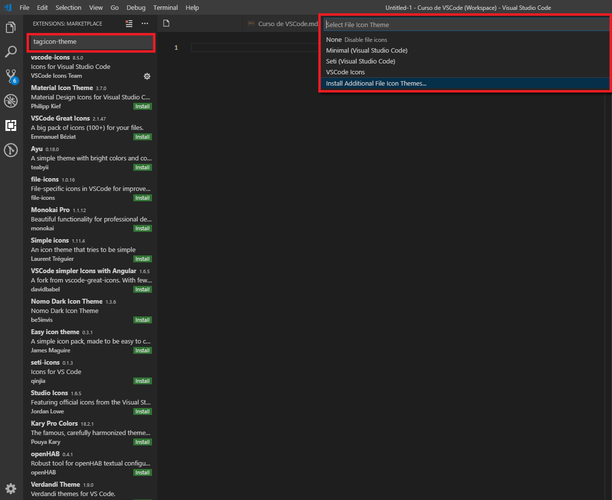Install the VSCode Great Icons extension
The image size is (612, 500).
(142, 137)
